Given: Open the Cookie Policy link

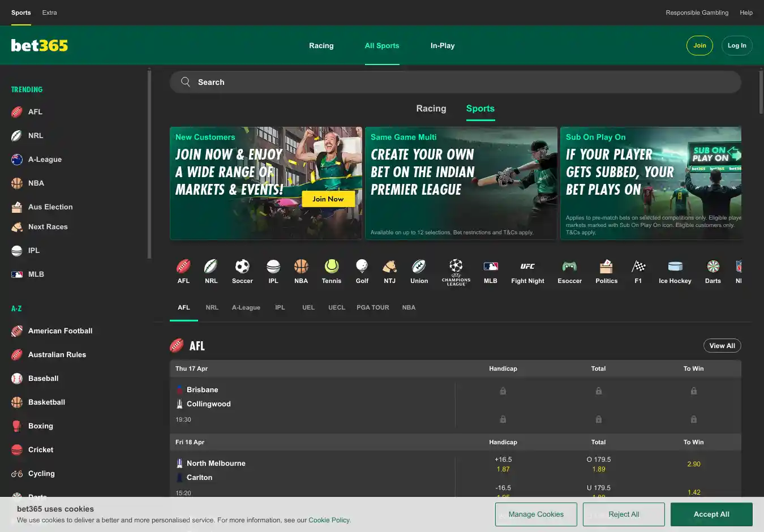Looking at the screenshot, I should (x=329, y=520).
